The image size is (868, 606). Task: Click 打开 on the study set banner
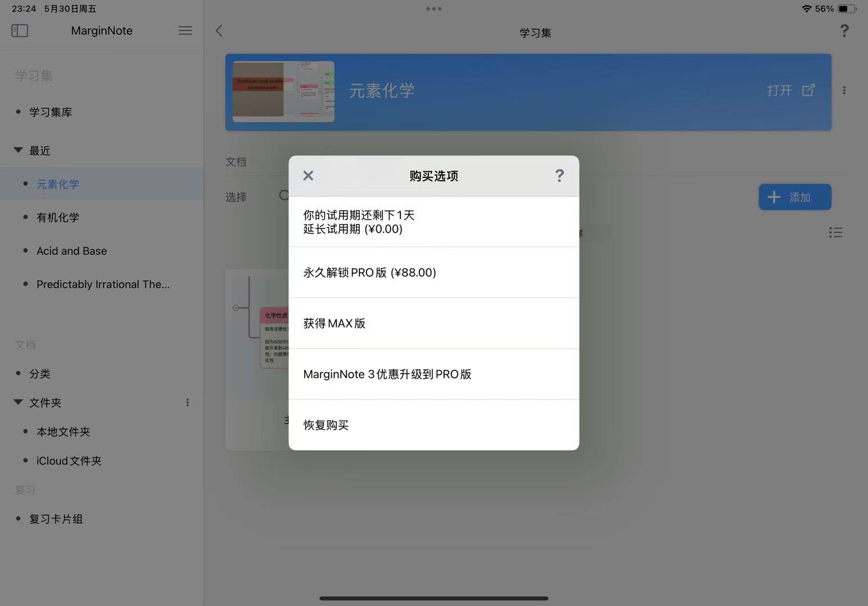[779, 90]
